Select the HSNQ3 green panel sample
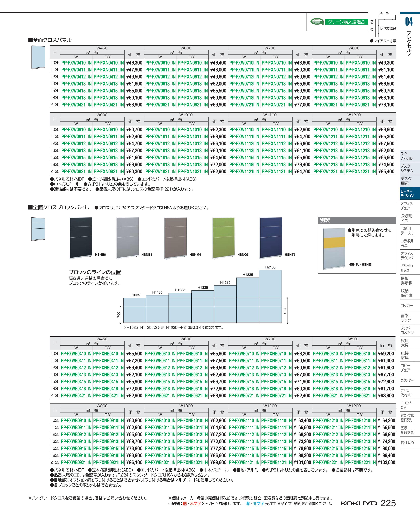This screenshot has height=518, width=420. [x=223, y=238]
